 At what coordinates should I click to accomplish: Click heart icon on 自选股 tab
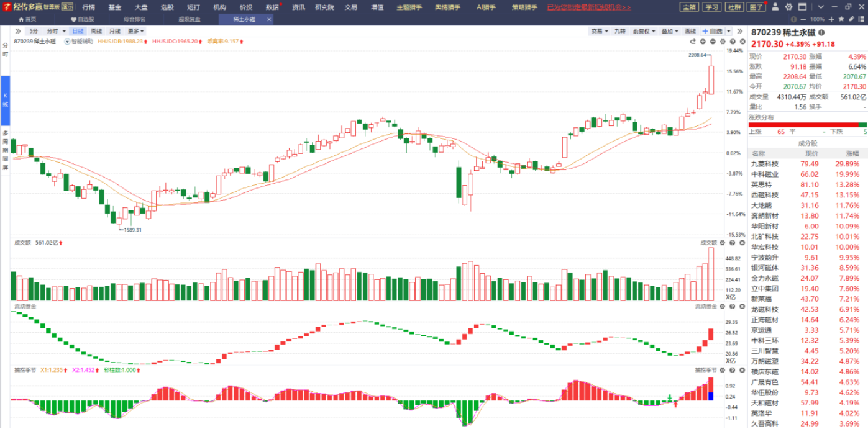(x=73, y=19)
